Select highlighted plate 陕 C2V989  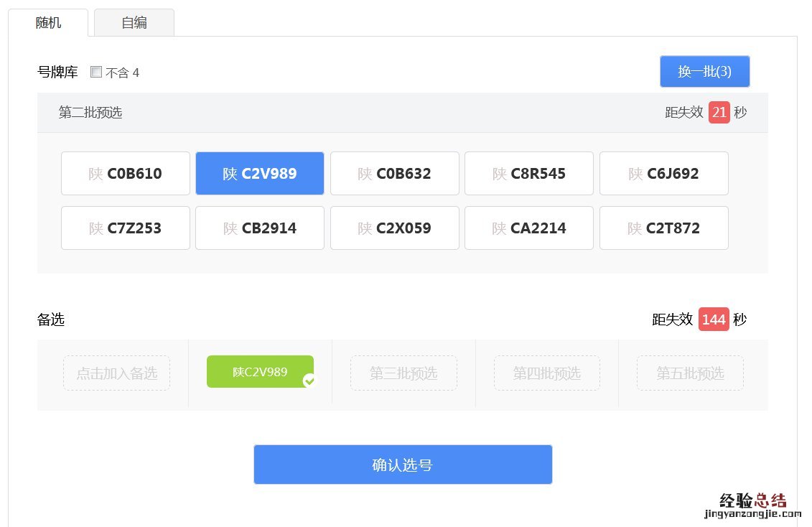[x=260, y=174]
